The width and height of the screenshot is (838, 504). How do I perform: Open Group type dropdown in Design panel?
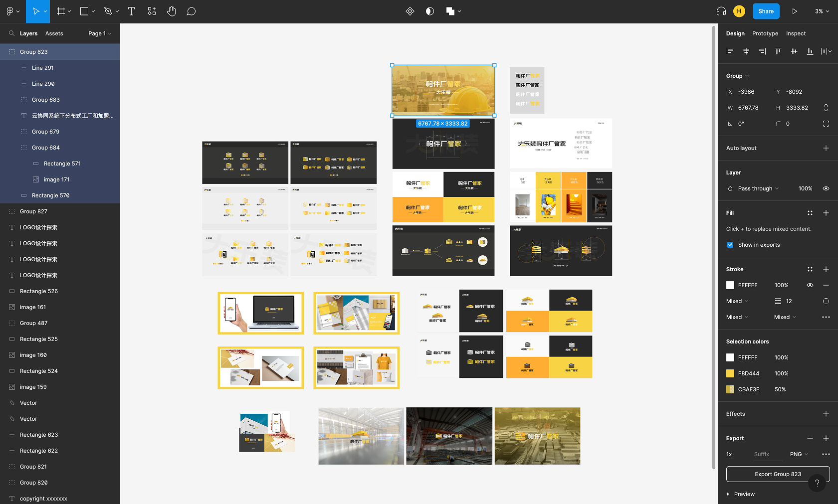(737, 76)
